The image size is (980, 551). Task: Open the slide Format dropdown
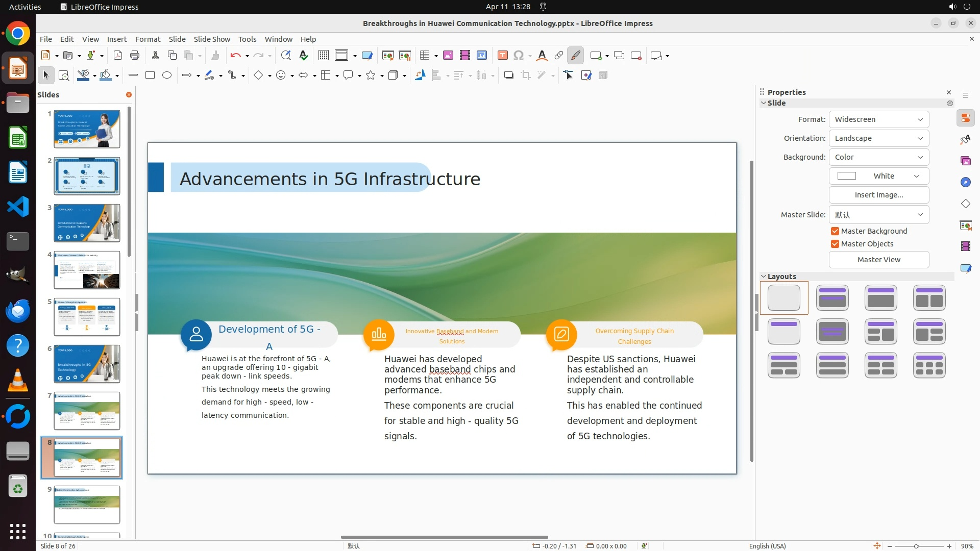(x=878, y=119)
